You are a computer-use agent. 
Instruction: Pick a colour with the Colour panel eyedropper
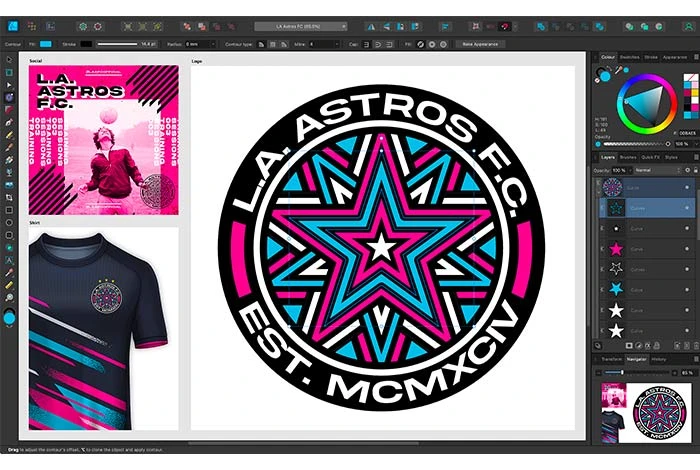coord(619,70)
